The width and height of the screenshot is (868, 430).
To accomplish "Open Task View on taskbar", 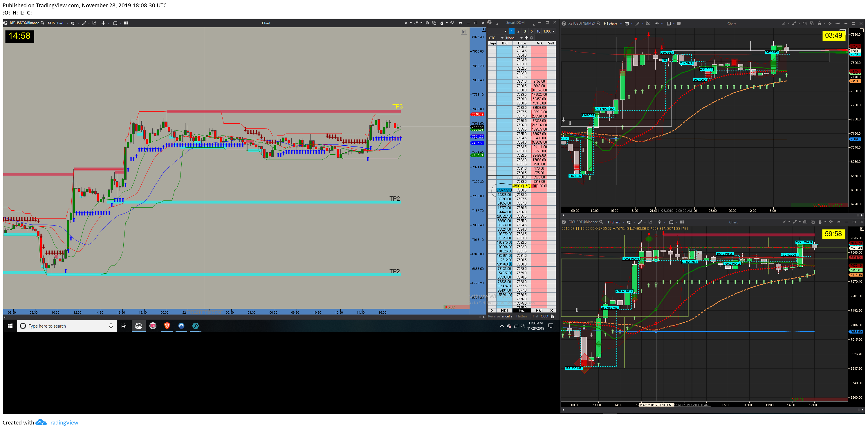I will click(124, 326).
